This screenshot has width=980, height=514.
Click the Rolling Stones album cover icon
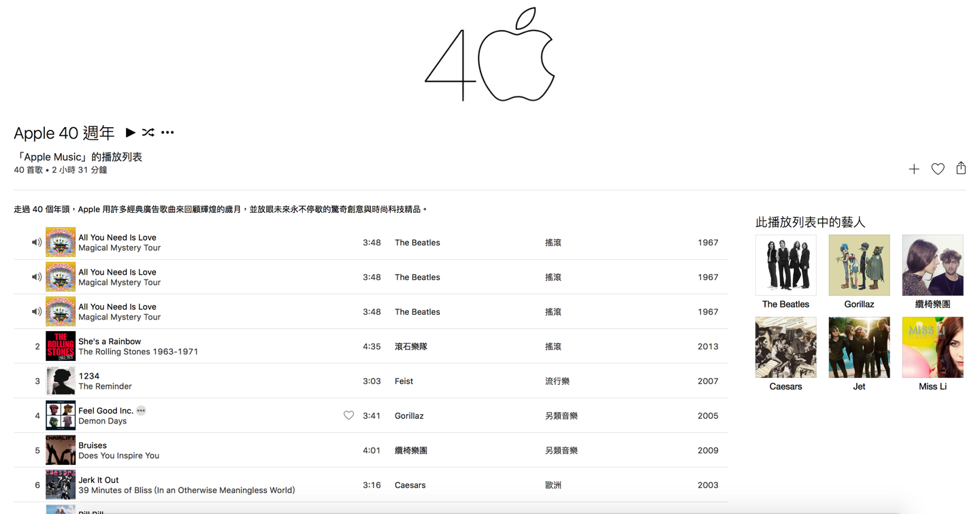[x=61, y=346]
